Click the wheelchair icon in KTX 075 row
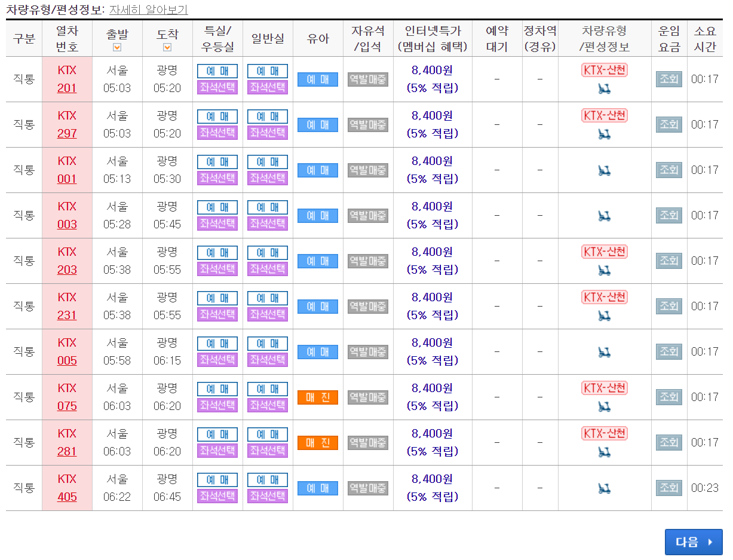Image resolution: width=733 pixels, height=560 pixels. (x=605, y=406)
